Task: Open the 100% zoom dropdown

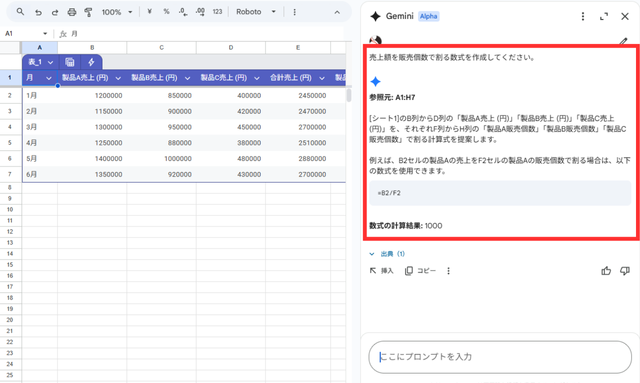Action: [x=117, y=12]
